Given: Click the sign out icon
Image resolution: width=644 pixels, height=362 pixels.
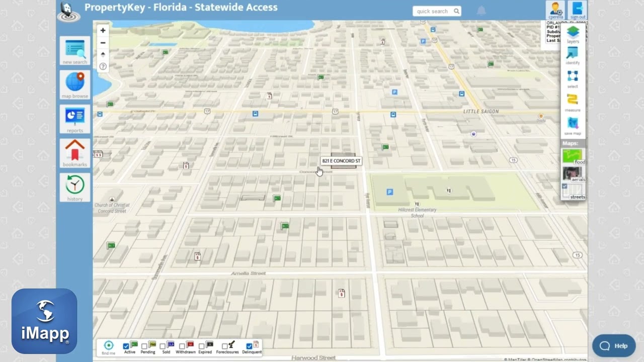Looking at the screenshot, I should pyautogui.click(x=577, y=10).
